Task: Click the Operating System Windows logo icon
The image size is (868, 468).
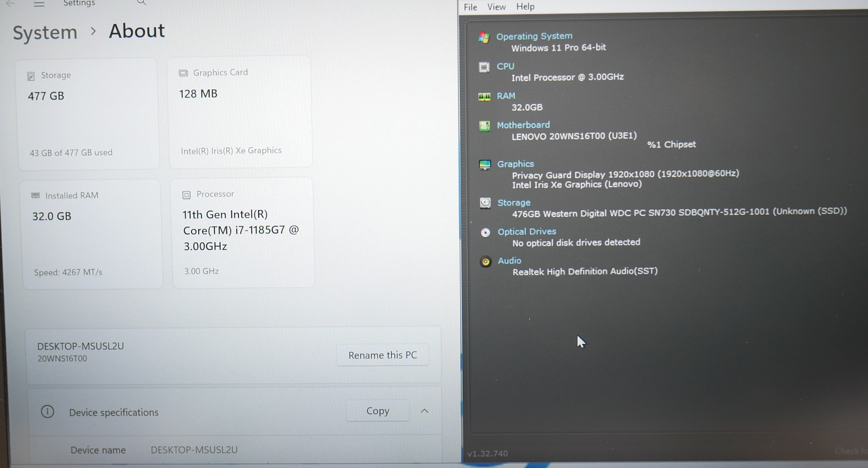Action: 484,37
